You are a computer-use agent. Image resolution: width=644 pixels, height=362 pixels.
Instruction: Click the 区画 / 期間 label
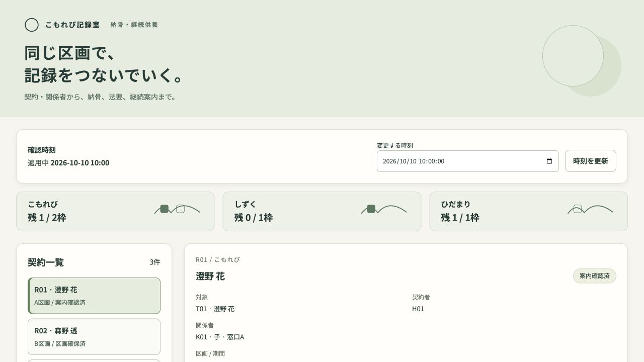(210, 353)
